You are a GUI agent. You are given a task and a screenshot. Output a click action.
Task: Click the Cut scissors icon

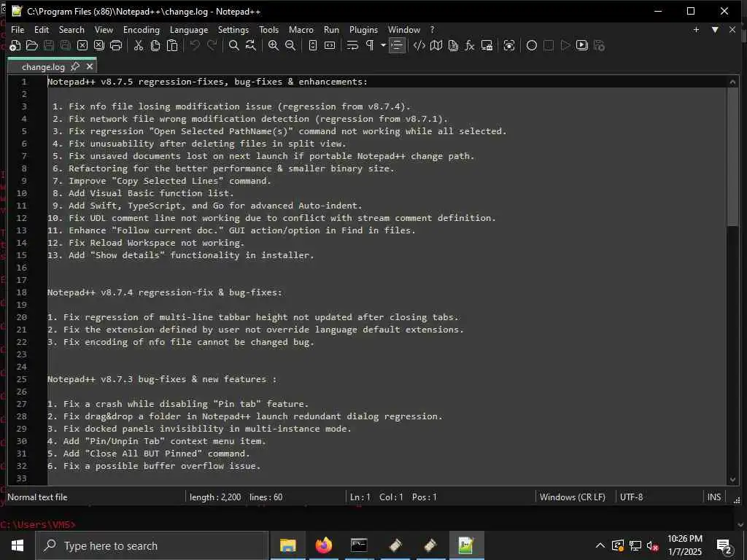coord(139,46)
